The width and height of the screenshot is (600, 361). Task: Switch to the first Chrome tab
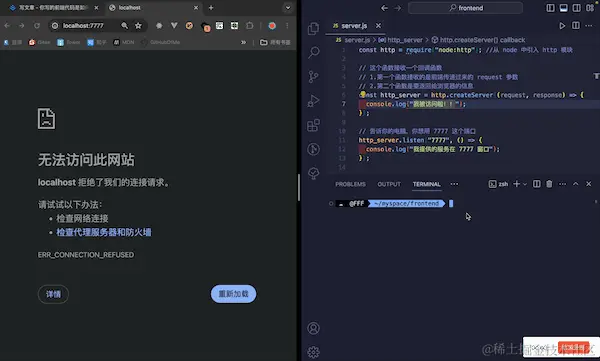coord(54,8)
